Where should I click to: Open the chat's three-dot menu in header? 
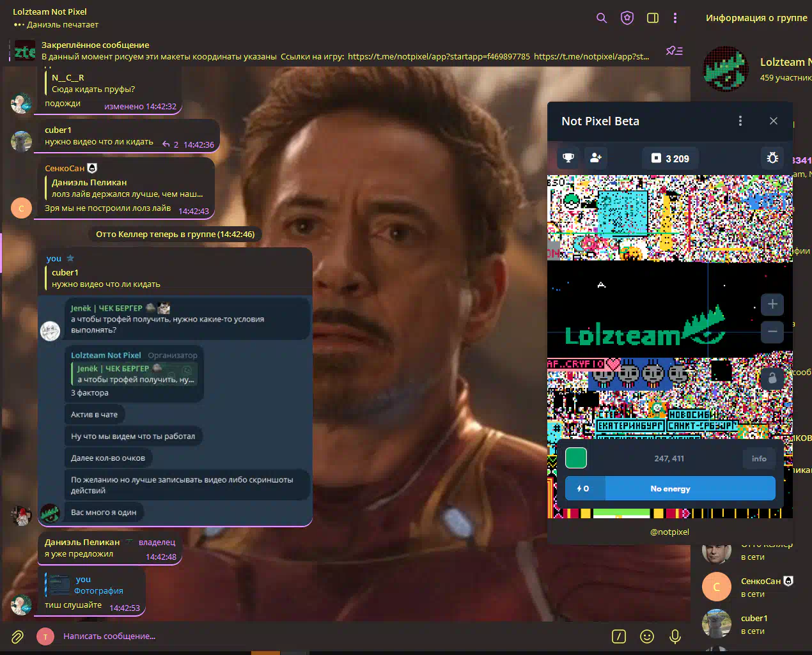click(675, 18)
